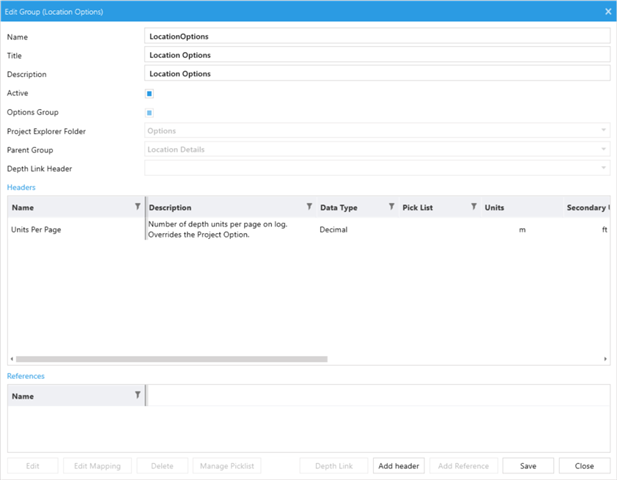This screenshot has width=617, height=480.
Task: Save the group changes
Action: pyautogui.click(x=528, y=466)
